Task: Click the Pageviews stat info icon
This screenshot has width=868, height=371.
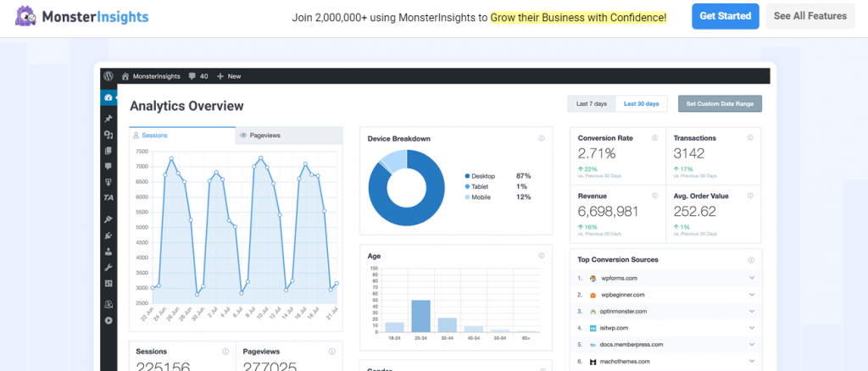Action: 331,352
